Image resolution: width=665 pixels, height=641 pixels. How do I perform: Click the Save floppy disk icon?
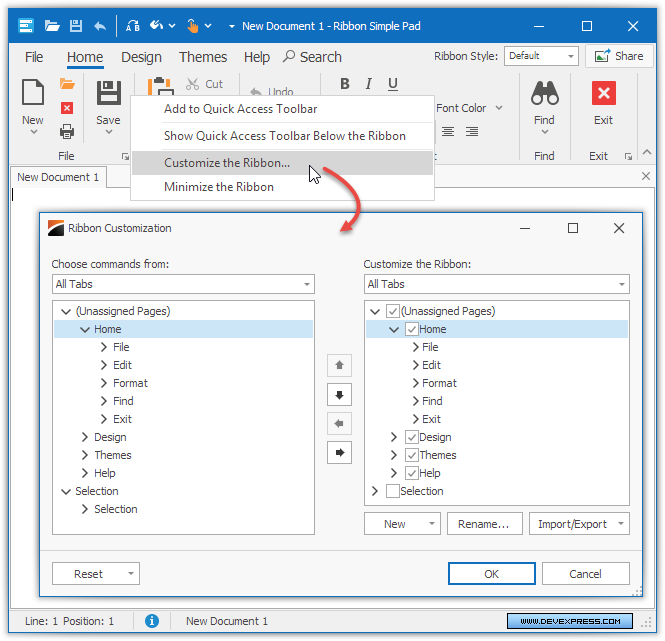[x=108, y=94]
